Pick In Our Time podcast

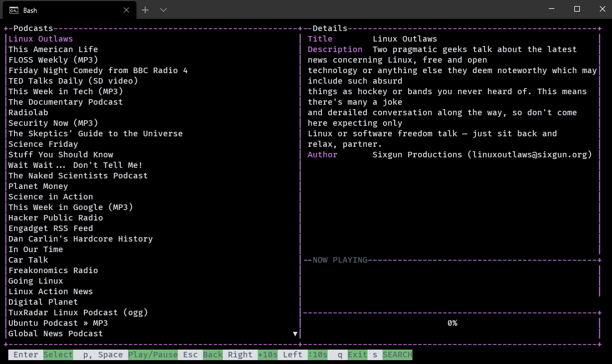pos(35,249)
